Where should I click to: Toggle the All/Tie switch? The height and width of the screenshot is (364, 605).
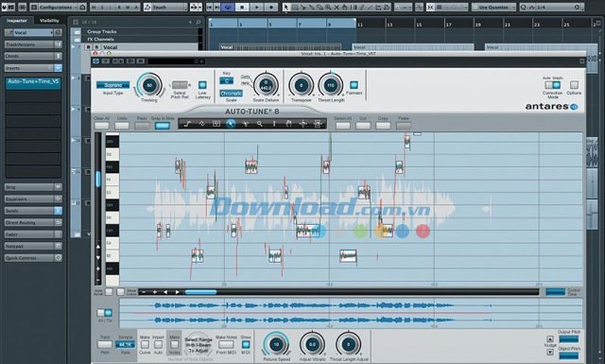click(x=105, y=313)
